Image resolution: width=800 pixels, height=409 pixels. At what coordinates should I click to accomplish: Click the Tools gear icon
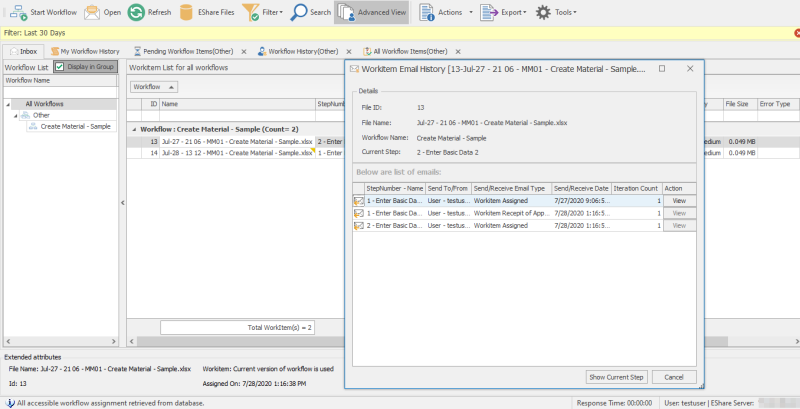544,13
